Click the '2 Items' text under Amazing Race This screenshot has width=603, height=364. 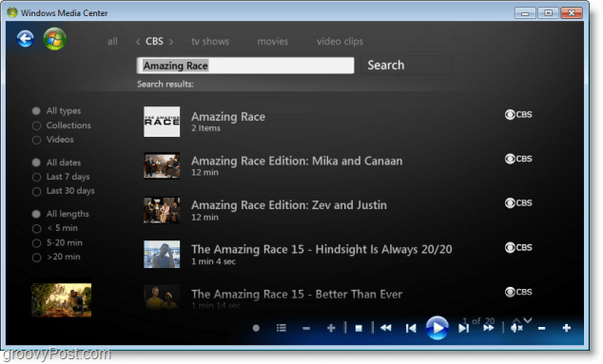tap(205, 128)
